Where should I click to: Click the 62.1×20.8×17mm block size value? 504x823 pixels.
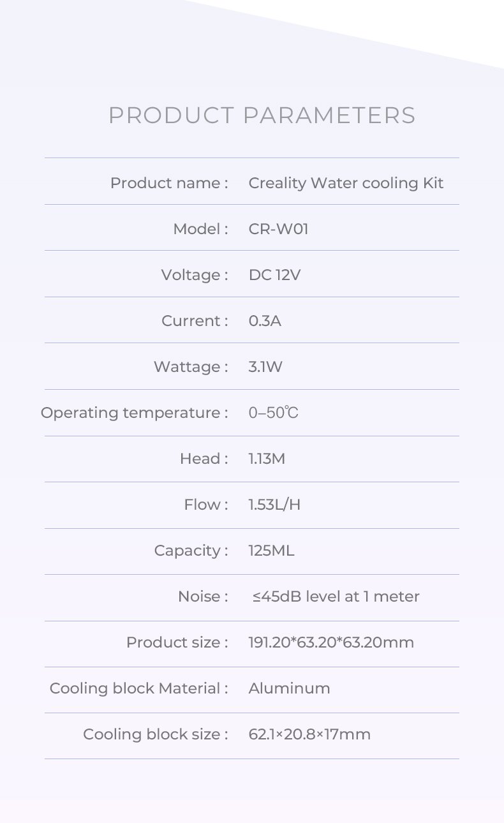point(309,734)
